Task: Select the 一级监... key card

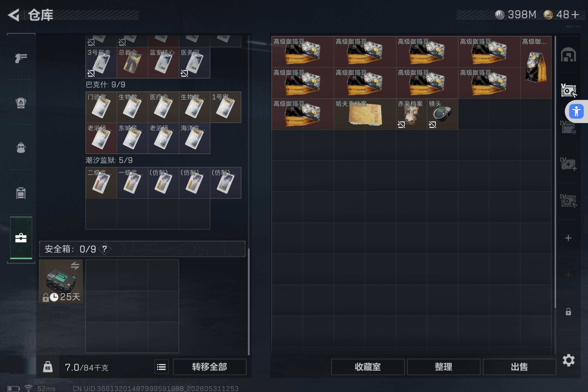Action: point(132,183)
